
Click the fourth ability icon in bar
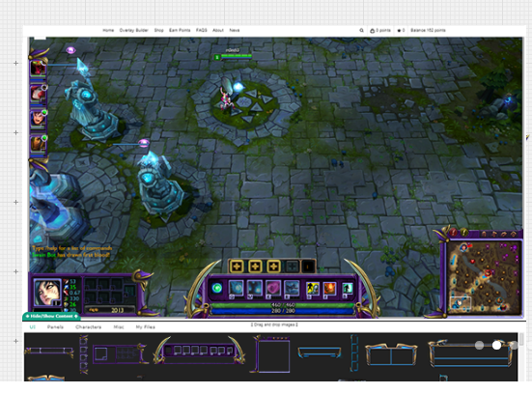point(292,288)
